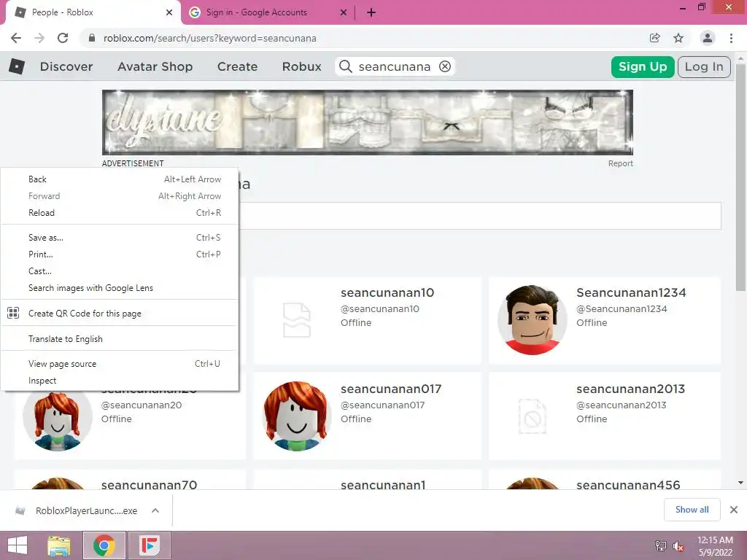Click the QR code icon in context menu
Image resolution: width=747 pixels, height=560 pixels.
13,313
